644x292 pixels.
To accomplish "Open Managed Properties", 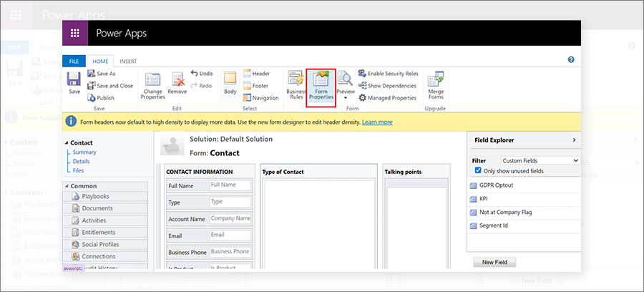I will click(x=387, y=98).
